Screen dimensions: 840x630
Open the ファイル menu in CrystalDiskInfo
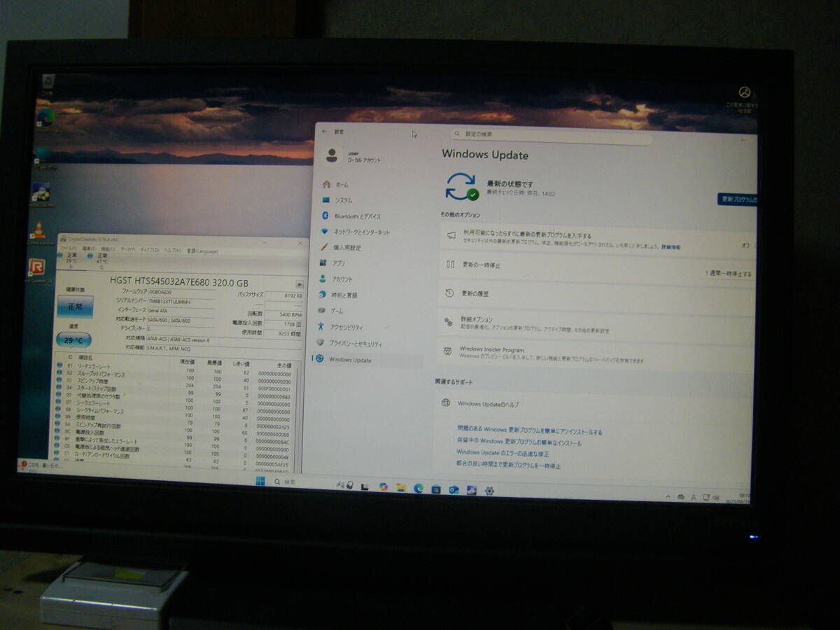pyautogui.click(x=68, y=248)
